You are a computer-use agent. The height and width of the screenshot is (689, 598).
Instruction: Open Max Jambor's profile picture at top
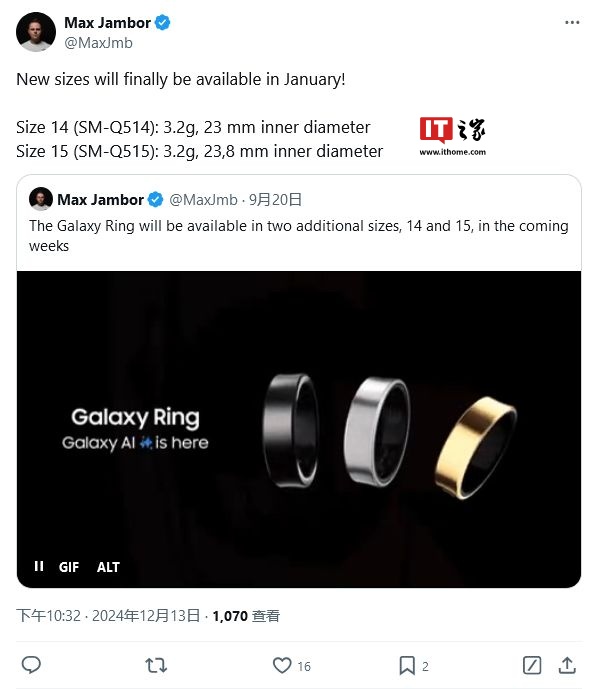[36, 32]
